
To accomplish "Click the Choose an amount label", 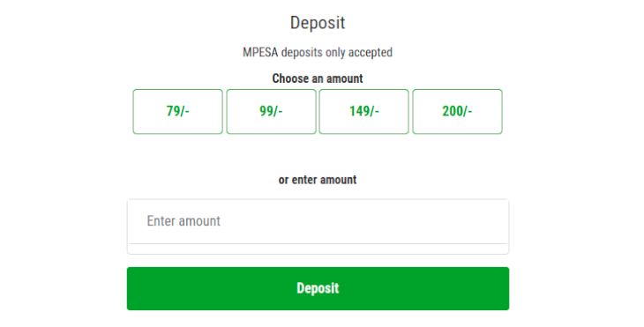I will click(x=318, y=78).
